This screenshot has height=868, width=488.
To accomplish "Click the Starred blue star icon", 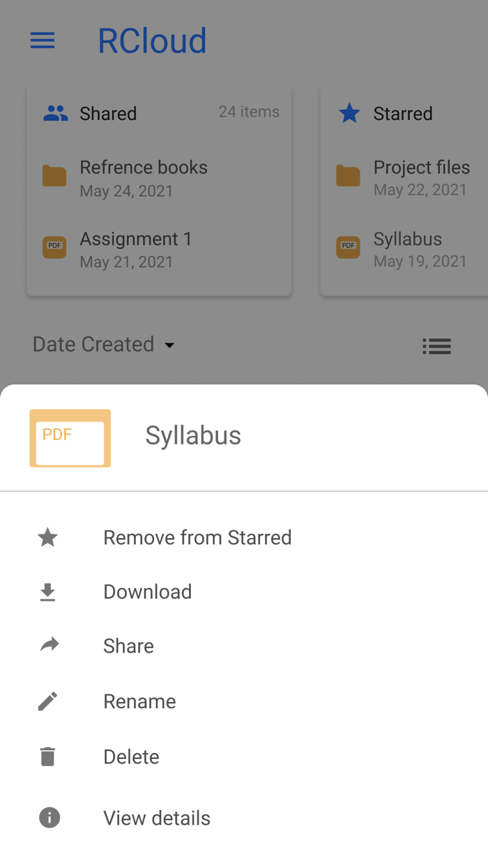I will [x=349, y=113].
